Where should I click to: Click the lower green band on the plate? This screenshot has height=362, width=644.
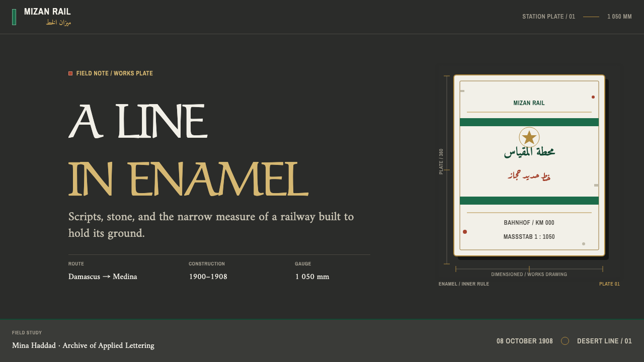(529, 201)
